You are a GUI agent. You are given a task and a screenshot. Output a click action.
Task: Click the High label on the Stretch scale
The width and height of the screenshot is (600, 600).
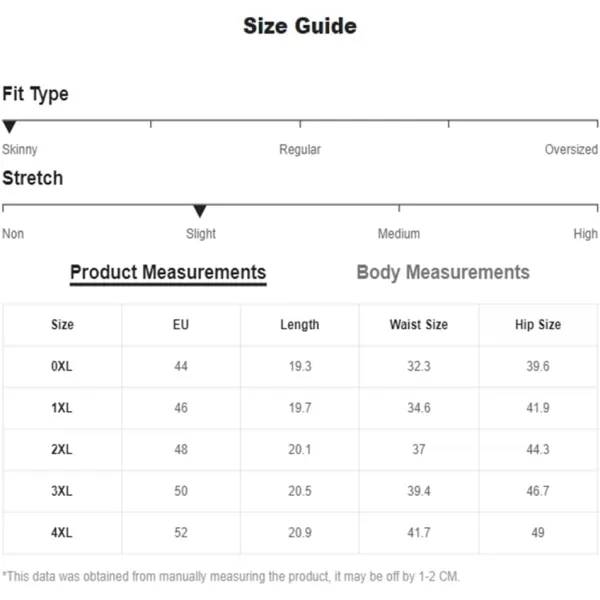point(585,233)
